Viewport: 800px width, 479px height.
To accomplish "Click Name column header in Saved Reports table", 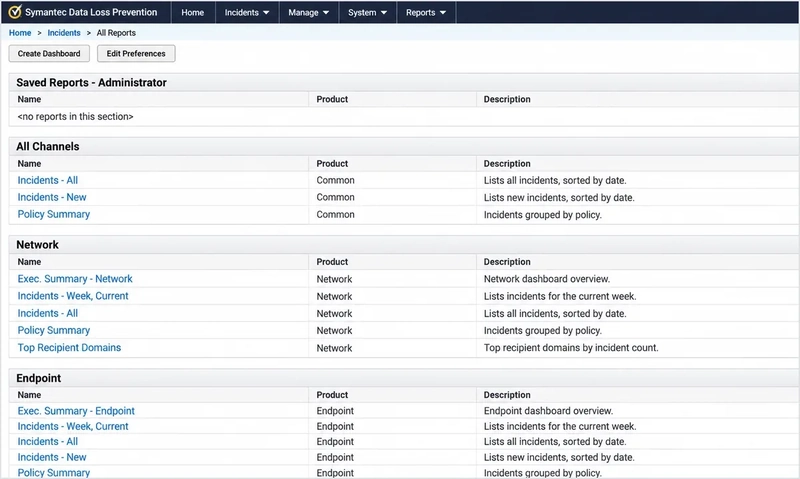I will point(29,99).
